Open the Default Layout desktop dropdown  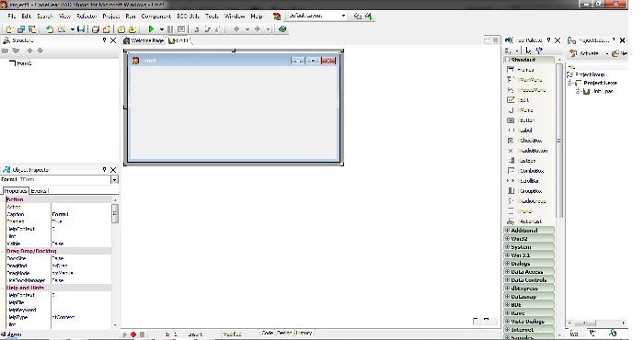pos(343,16)
